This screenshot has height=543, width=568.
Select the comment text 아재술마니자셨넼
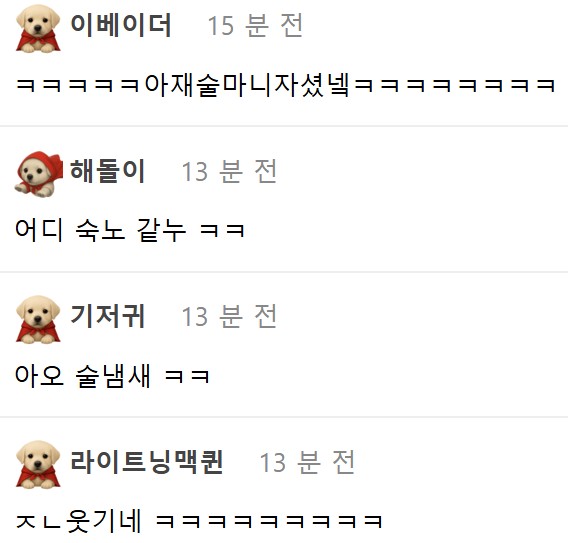point(247,85)
